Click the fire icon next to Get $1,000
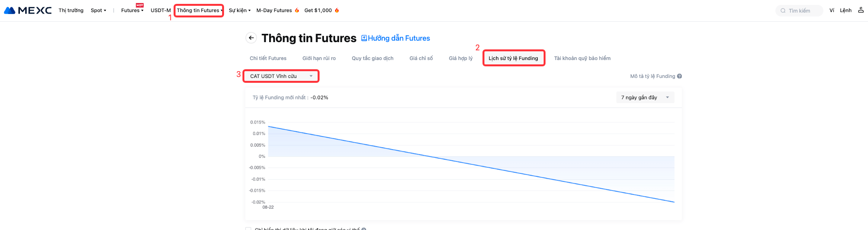The image size is (868, 230). coord(337,10)
